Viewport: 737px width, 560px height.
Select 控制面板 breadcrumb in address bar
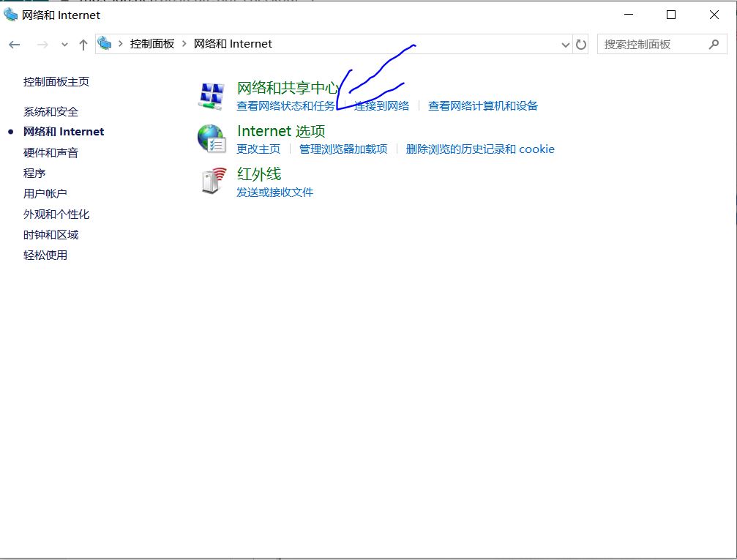[152, 44]
